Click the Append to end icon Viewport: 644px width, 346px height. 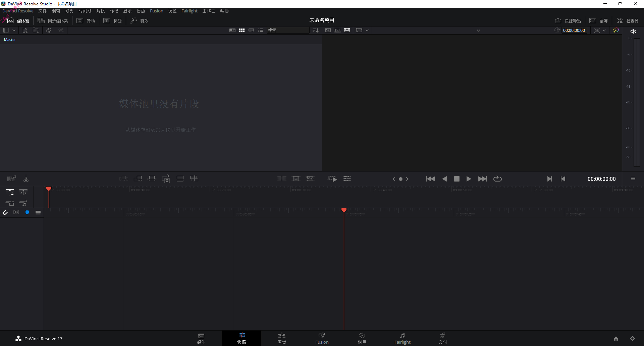[x=138, y=179]
